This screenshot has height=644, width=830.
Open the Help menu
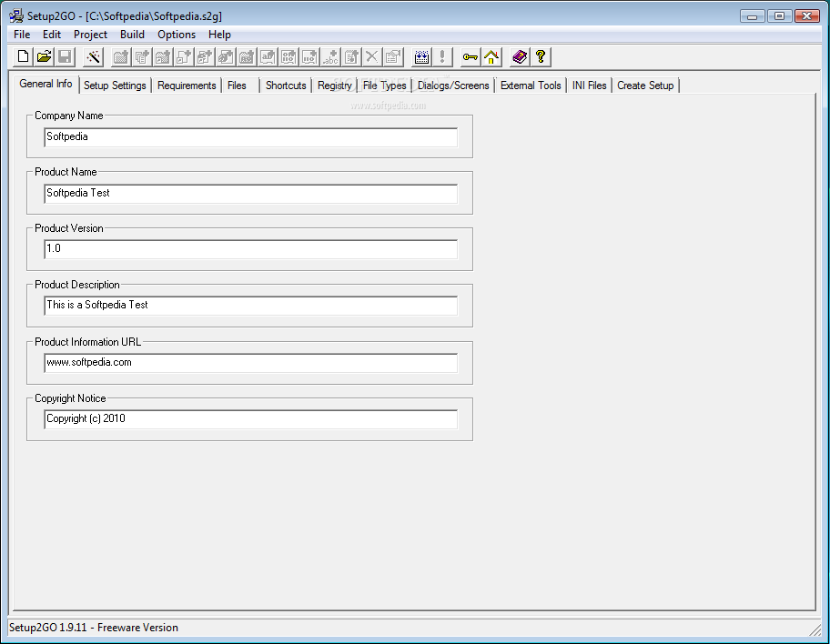click(x=219, y=35)
